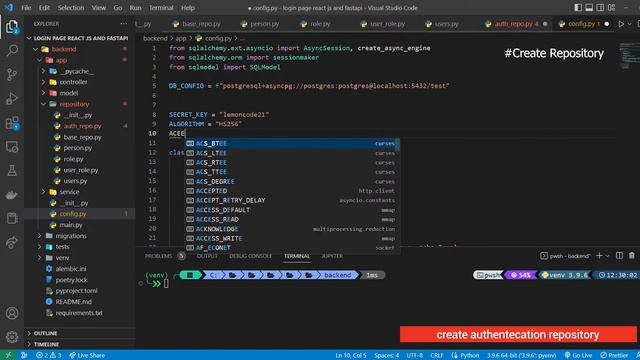This screenshot has width=640, height=360.
Task: Open the Run and Debug view
Action: (12, 98)
